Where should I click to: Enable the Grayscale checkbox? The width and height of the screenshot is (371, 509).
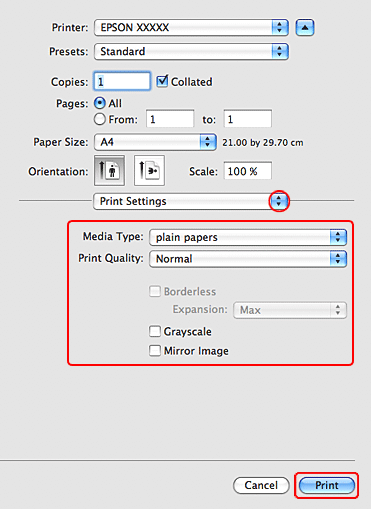pyautogui.click(x=155, y=331)
